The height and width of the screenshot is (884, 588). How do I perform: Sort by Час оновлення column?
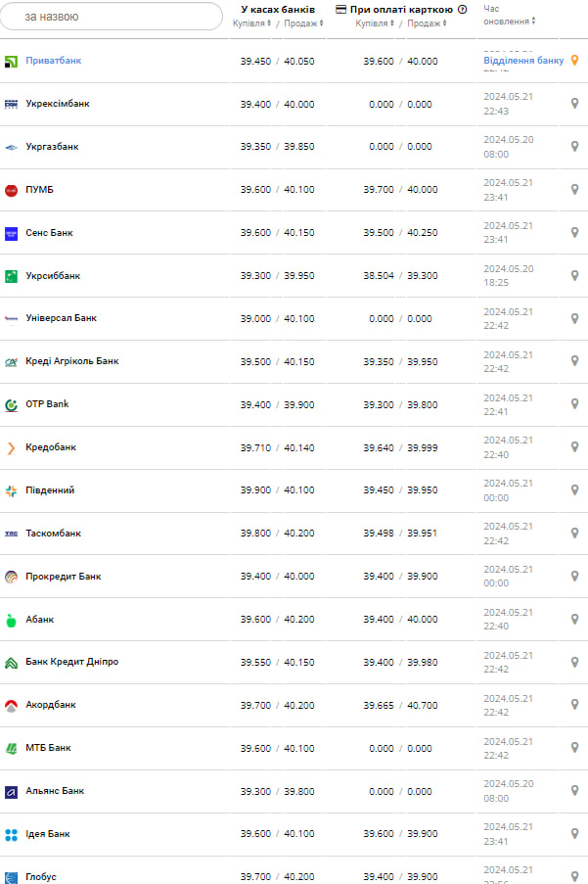click(509, 21)
